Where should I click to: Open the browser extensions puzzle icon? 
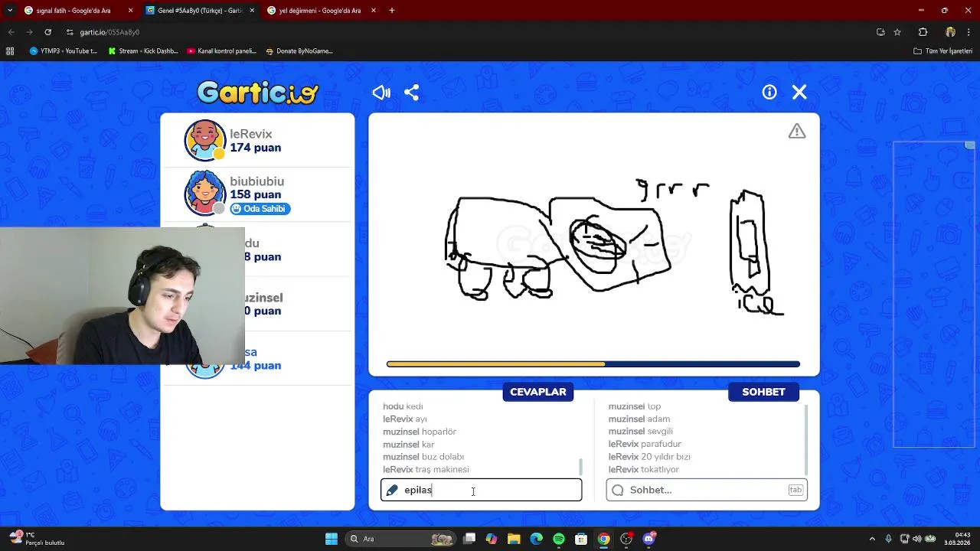tap(923, 32)
